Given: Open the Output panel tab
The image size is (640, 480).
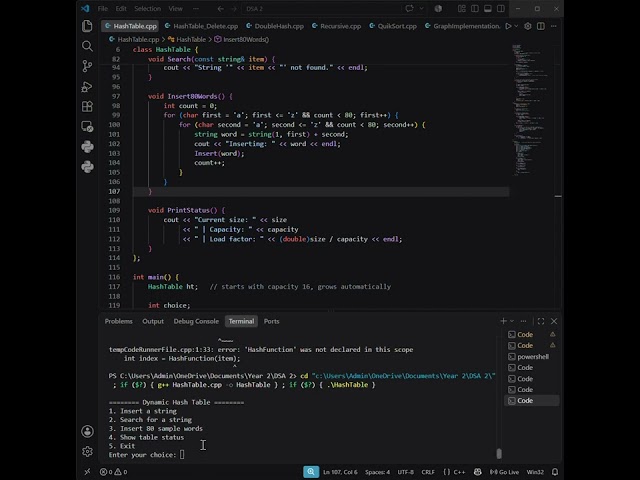Looking at the screenshot, I should click(x=153, y=321).
